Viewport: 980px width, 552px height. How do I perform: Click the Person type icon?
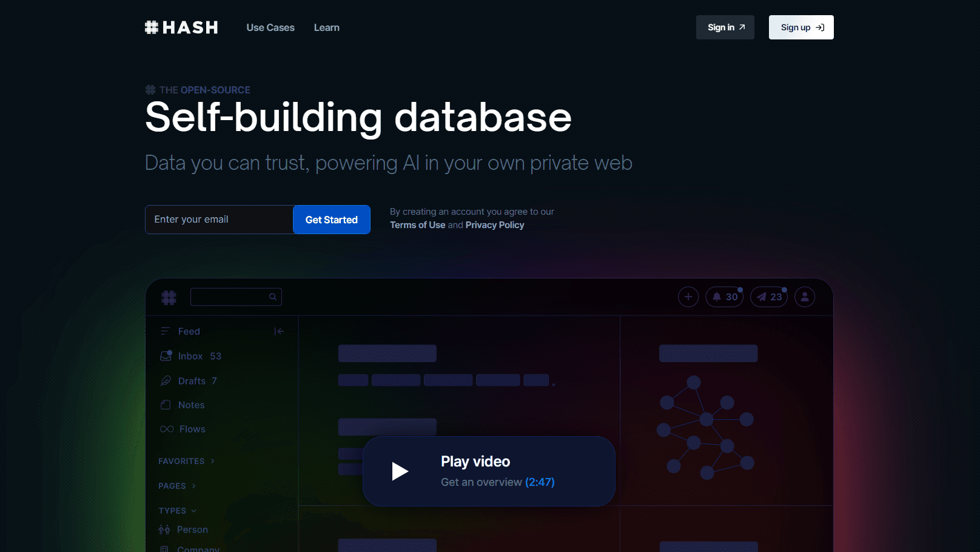(x=164, y=530)
